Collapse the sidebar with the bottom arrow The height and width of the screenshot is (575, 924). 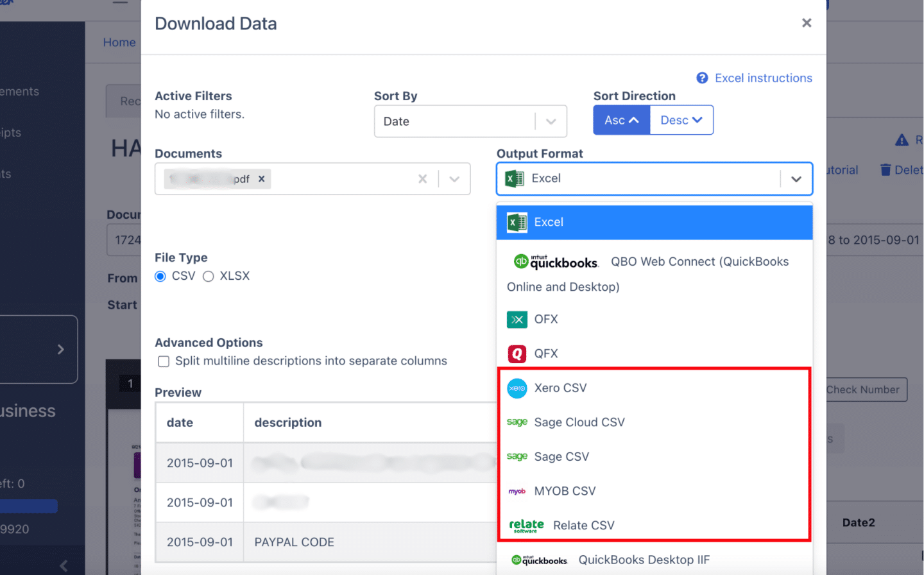pos(63,565)
